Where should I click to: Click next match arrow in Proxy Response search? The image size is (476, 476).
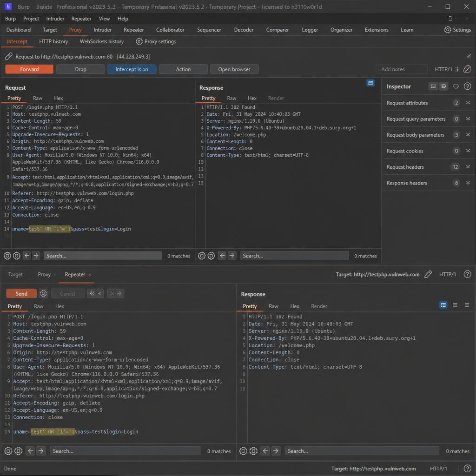pos(232,256)
